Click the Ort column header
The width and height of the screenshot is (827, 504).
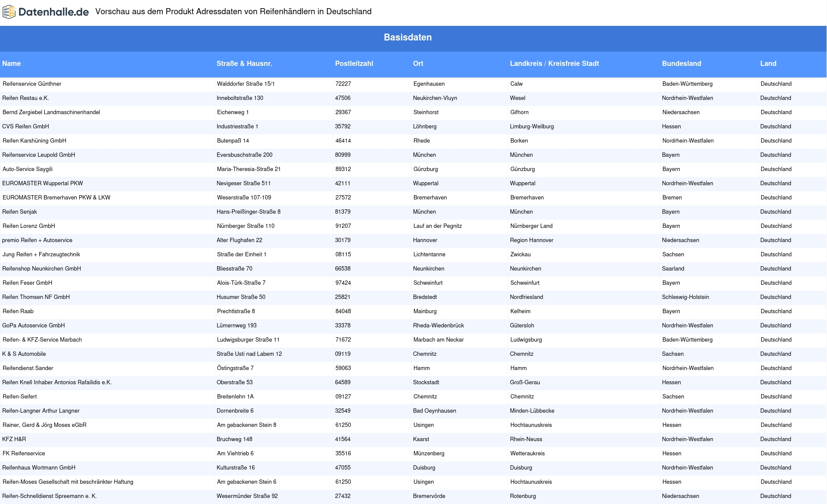(418, 63)
